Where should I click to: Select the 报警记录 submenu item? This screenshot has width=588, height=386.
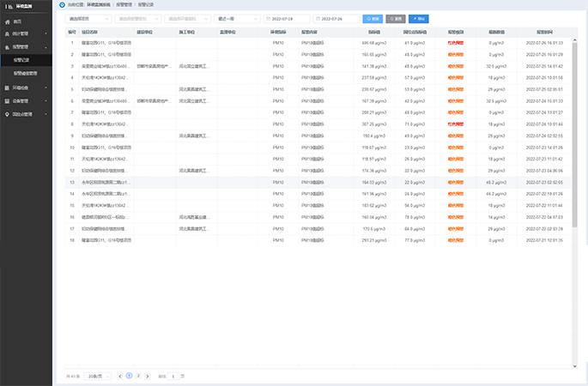[24, 60]
